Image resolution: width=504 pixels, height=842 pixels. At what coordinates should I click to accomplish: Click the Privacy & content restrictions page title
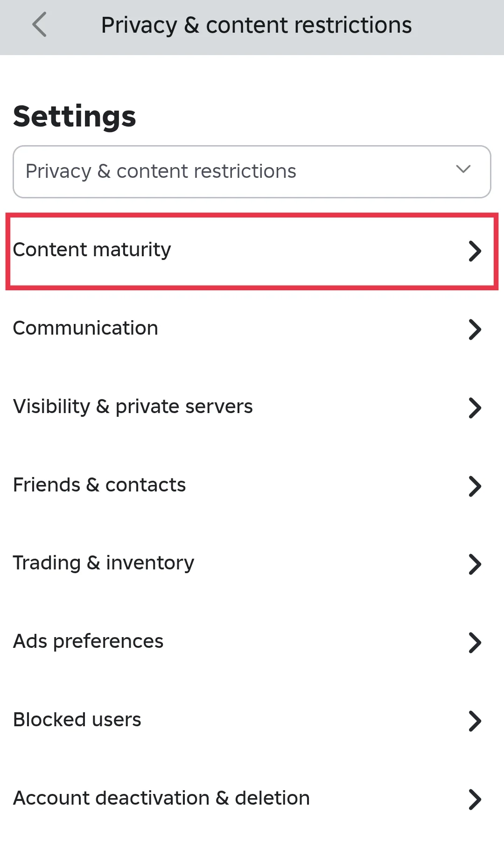pyautogui.click(x=256, y=25)
